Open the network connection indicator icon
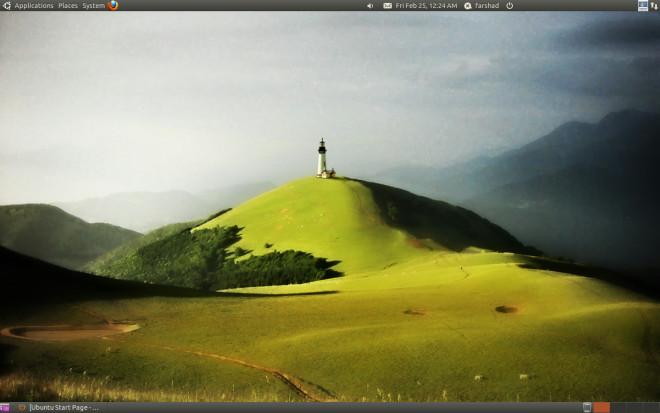 click(x=654, y=5)
